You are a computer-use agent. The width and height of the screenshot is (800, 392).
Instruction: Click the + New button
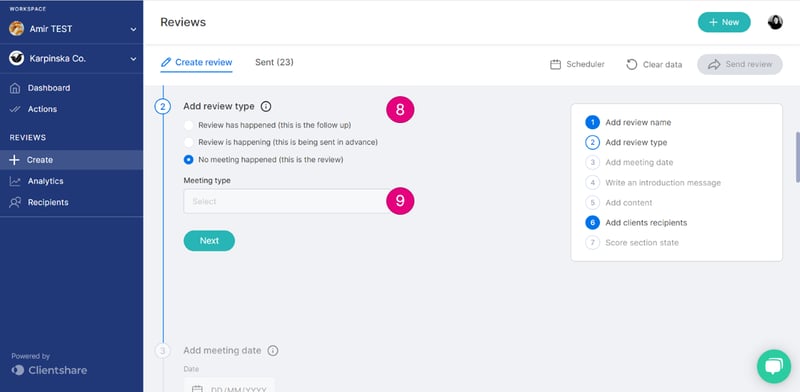point(724,22)
